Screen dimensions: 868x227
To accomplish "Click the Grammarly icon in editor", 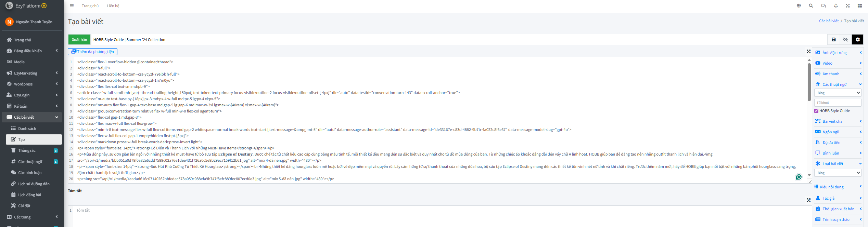I will tap(799, 177).
